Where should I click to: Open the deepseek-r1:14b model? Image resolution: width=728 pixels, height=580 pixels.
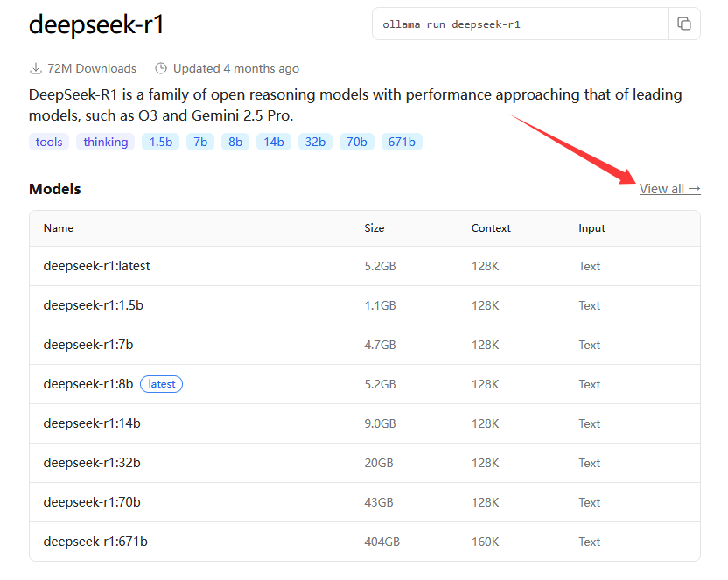92,423
